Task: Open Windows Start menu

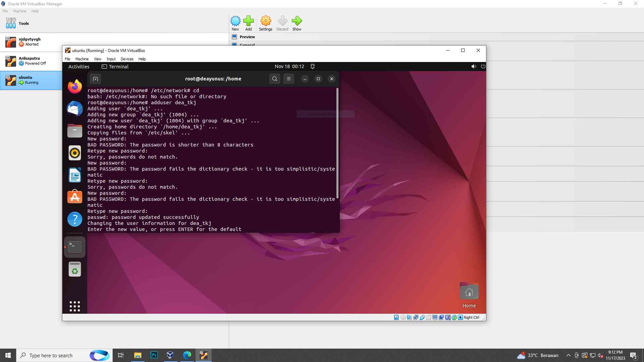Action: (x=8, y=355)
